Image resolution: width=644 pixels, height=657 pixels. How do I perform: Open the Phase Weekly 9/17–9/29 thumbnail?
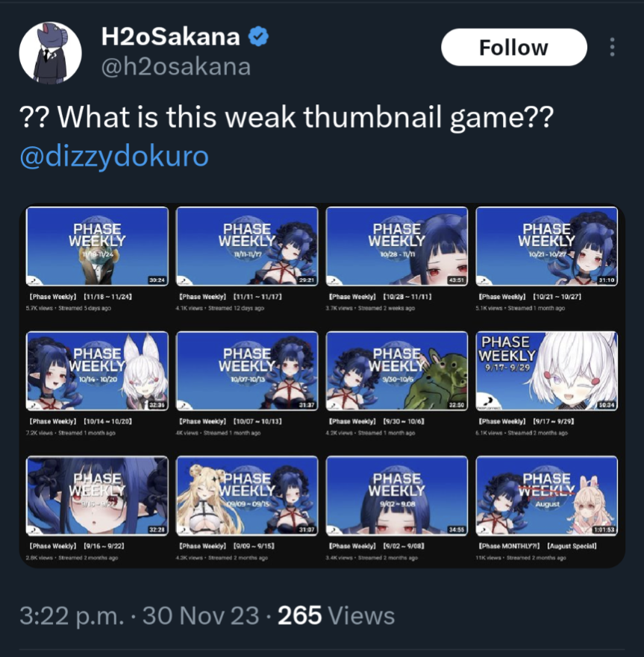coord(547,371)
